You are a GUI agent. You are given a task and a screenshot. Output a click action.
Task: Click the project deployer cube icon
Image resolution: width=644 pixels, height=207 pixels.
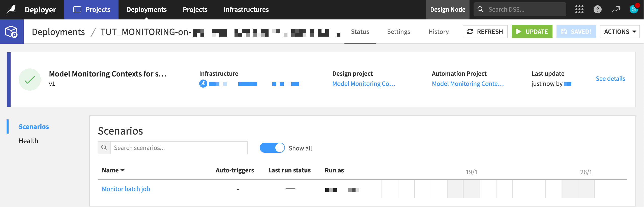(12, 32)
